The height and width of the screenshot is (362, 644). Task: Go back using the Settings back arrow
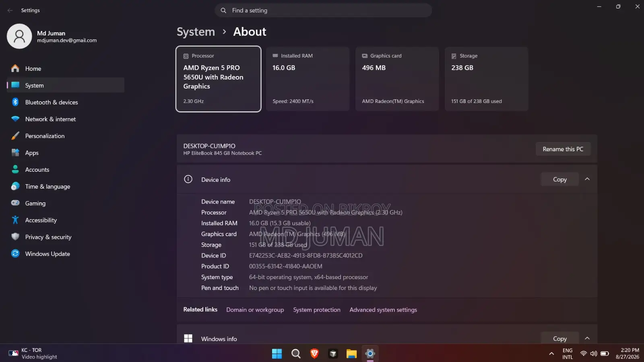click(10, 10)
